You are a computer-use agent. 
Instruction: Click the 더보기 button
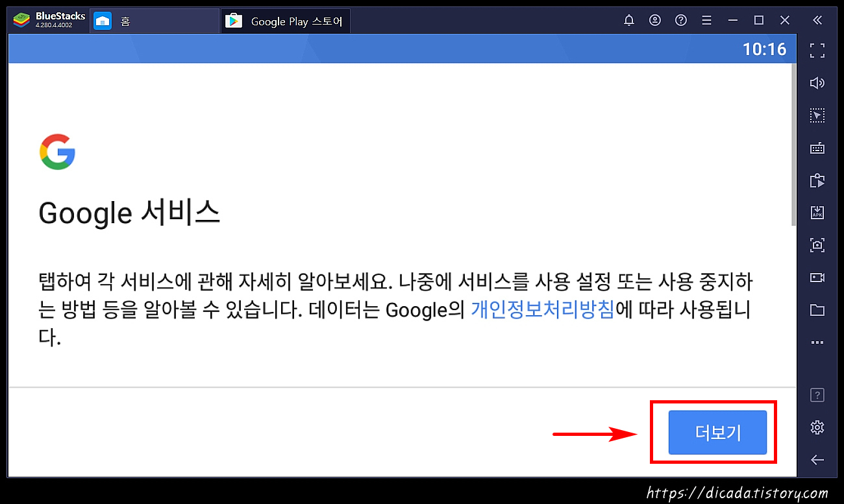click(x=717, y=432)
